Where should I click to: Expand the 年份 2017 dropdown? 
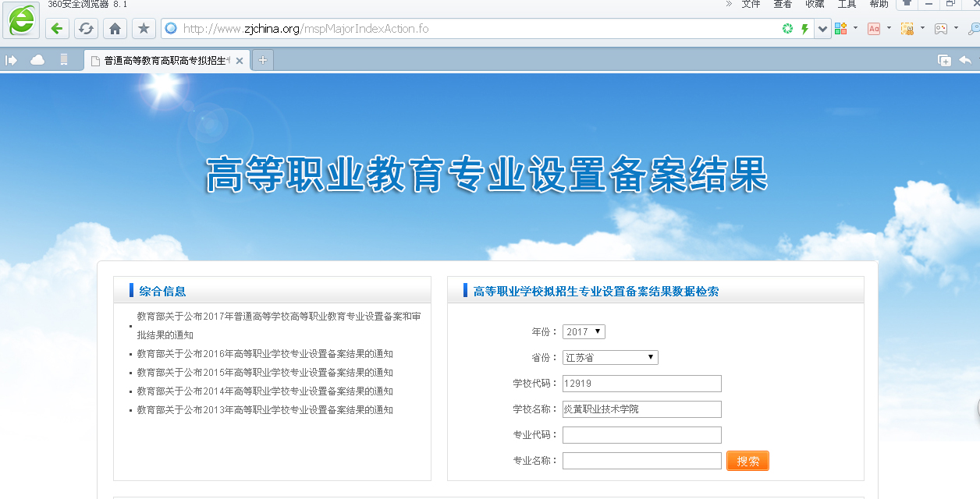click(x=584, y=332)
